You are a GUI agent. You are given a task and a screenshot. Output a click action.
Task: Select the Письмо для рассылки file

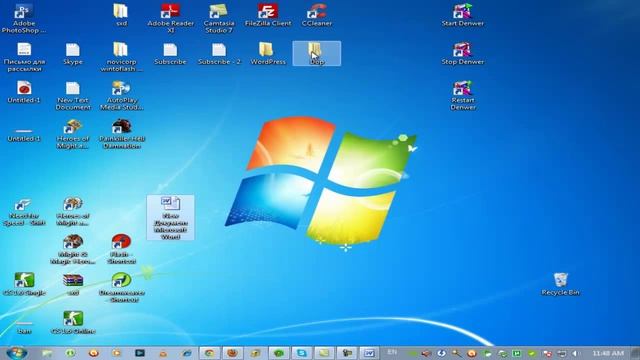[24, 57]
